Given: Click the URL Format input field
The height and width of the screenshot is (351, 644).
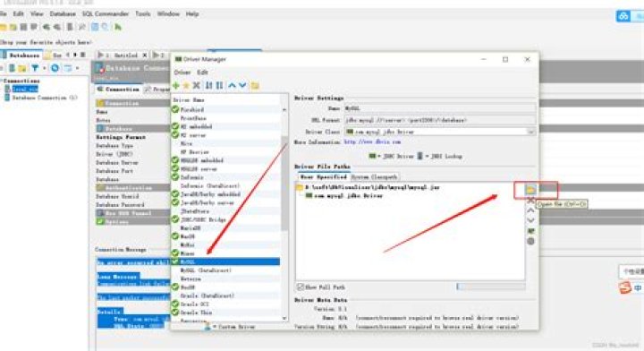Looking at the screenshot, I should pos(439,120).
